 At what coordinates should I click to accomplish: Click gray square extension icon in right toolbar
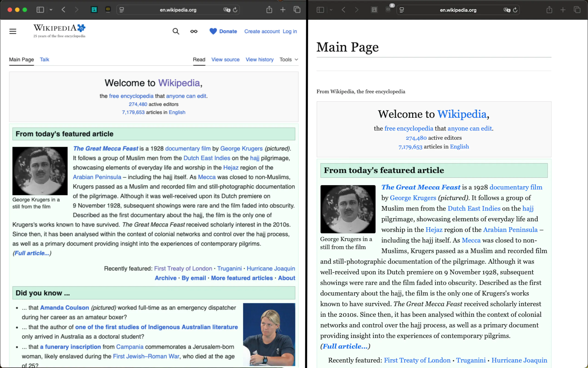[374, 10]
